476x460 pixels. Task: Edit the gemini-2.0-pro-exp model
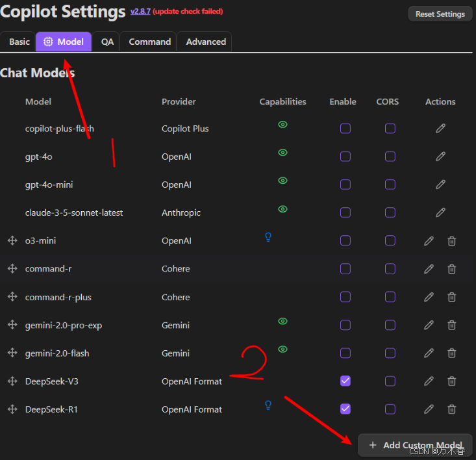point(429,326)
